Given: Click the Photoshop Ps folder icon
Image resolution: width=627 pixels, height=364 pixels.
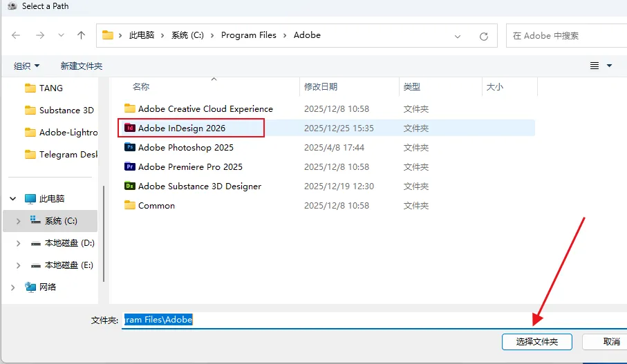Looking at the screenshot, I should click(129, 147).
